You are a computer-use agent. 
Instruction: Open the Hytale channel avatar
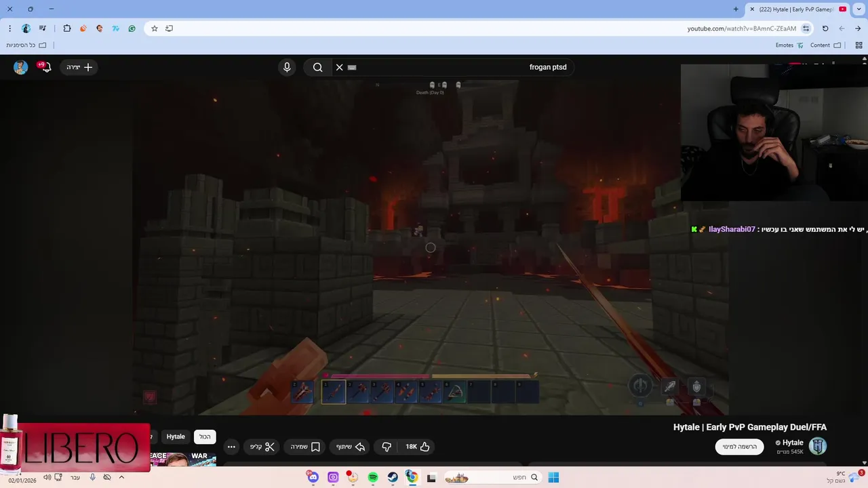(818, 446)
